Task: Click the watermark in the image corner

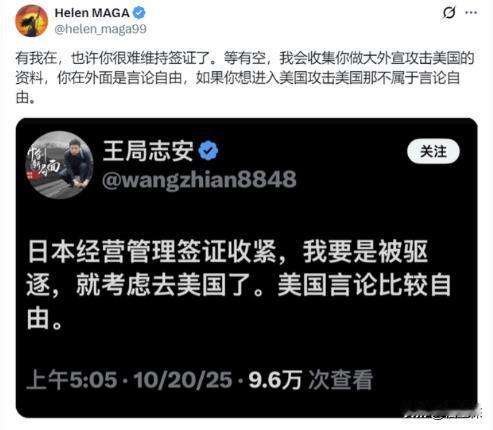Action: (x=442, y=414)
